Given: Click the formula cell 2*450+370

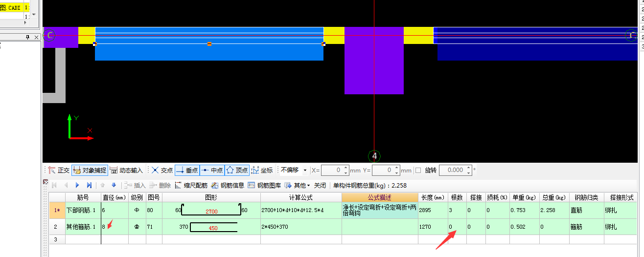Looking at the screenshot, I should tap(301, 227).
